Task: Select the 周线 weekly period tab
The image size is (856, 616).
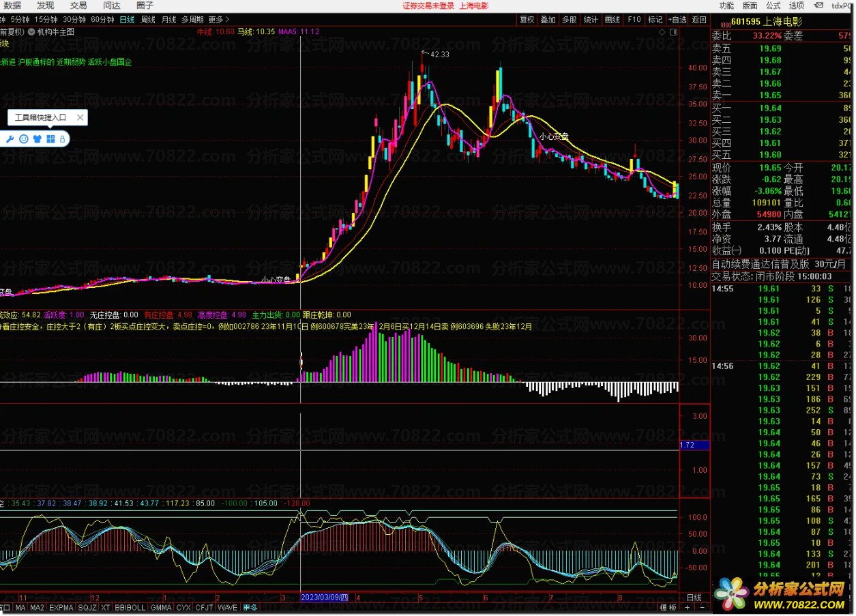Action: (x=148, y=20)
